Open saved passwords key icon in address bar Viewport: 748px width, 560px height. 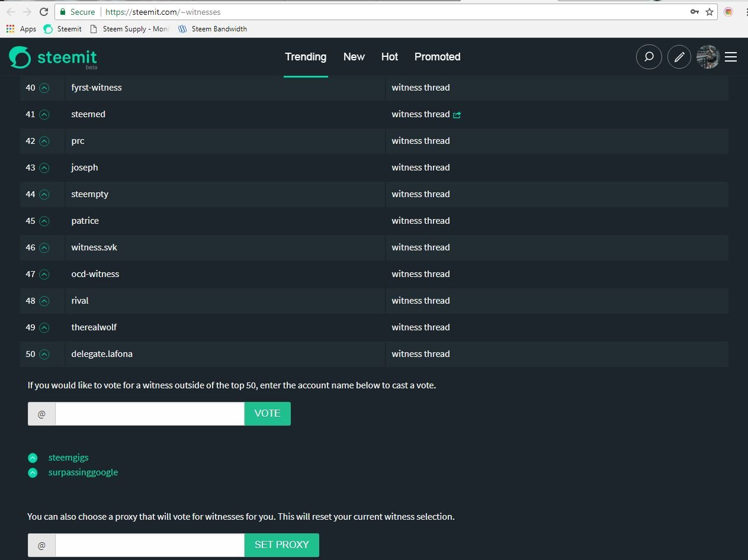pyautogui.click(x=695, y=12)
